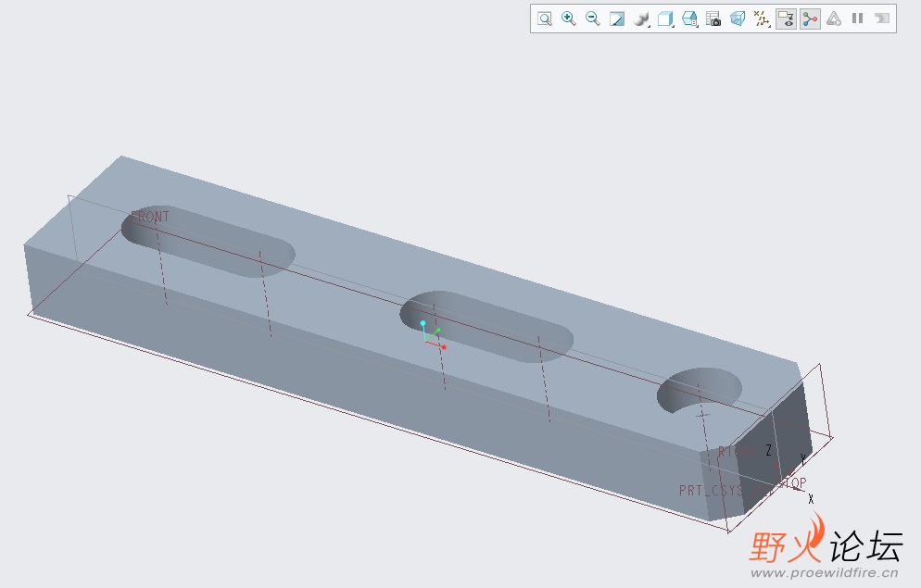Select the TOP datum plane label
This screenshot has width=921, height=588.
click(796, 483)
